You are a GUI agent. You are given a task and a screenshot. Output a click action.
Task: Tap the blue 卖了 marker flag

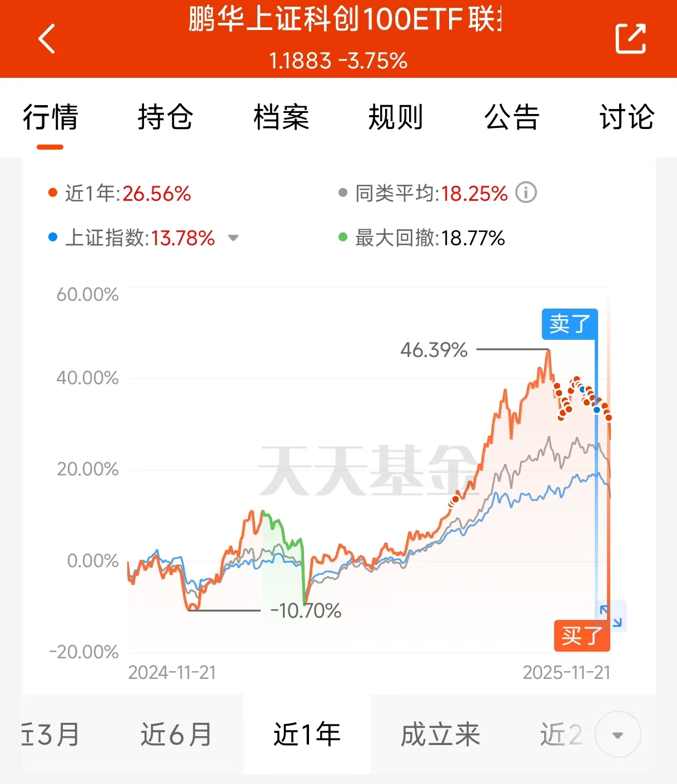click(x=570, y=324)
